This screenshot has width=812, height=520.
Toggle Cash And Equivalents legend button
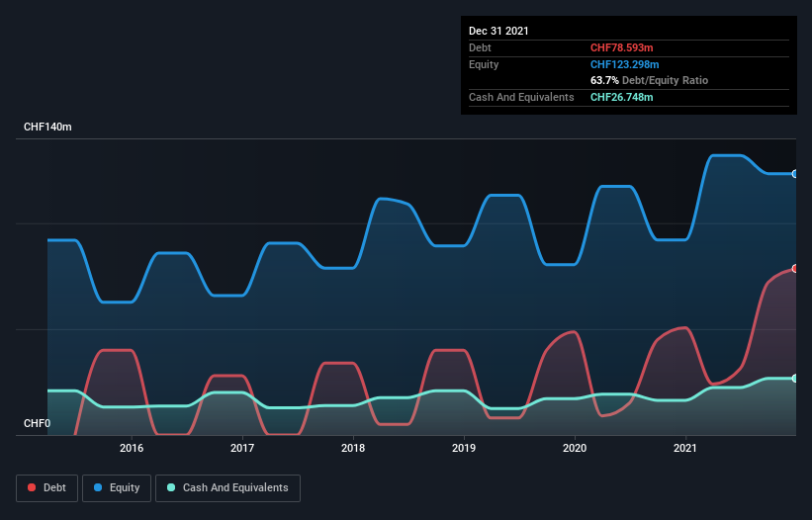(227, 488)
